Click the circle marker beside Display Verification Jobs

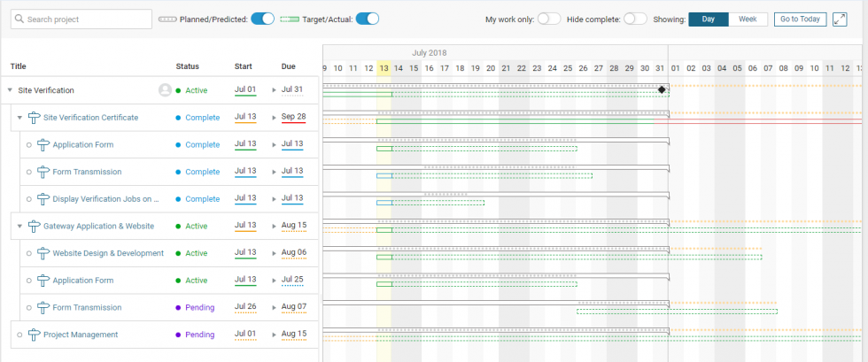point(28,199)
